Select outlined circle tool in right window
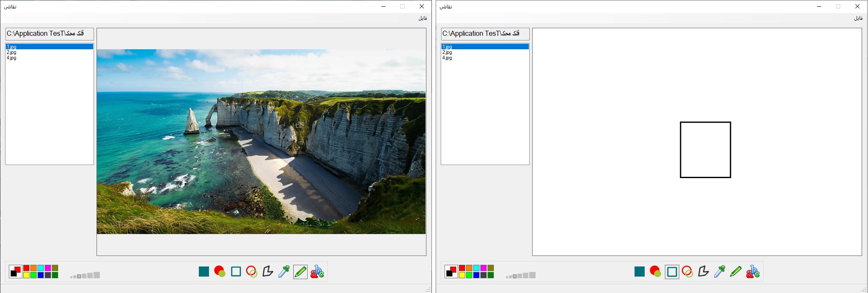868x293 pixels. click(687, 272)
